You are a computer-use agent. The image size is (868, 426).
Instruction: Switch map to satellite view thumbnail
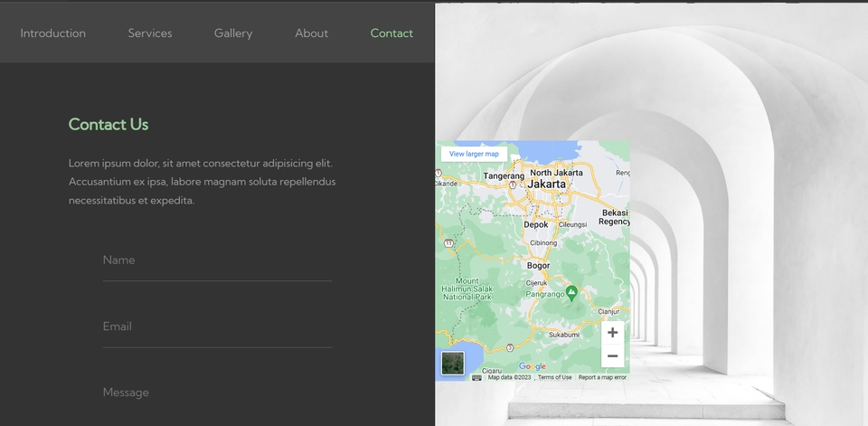pyautogui.click(x=452, y=364)
